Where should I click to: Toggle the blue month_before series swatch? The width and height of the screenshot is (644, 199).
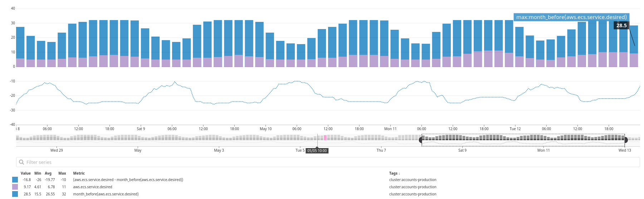pos(15,194)
